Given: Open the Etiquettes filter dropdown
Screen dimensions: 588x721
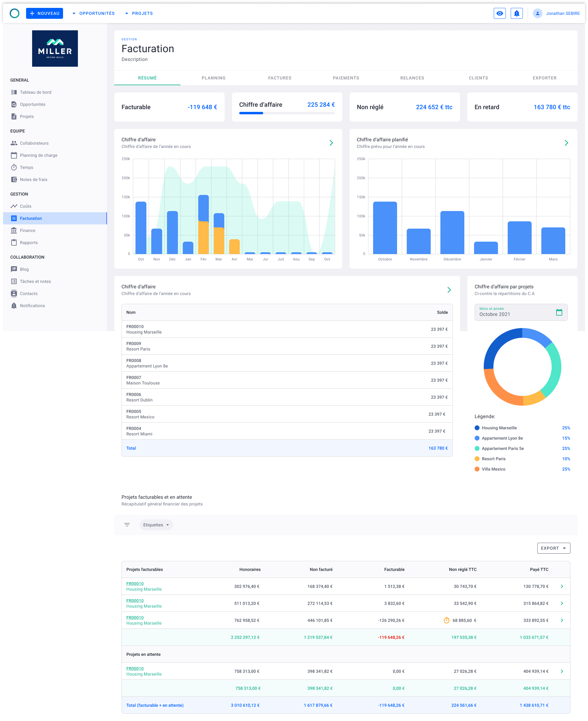Looking at the screenshot, I should [156, 525].
